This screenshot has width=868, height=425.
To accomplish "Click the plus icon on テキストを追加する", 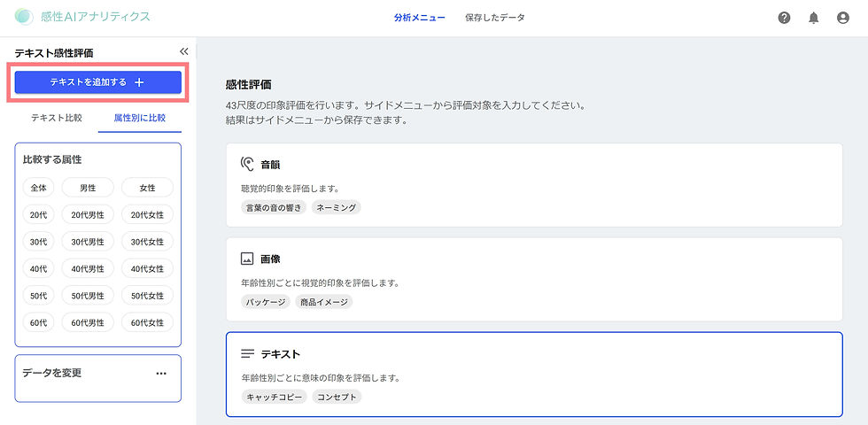I will coord(140,82).
